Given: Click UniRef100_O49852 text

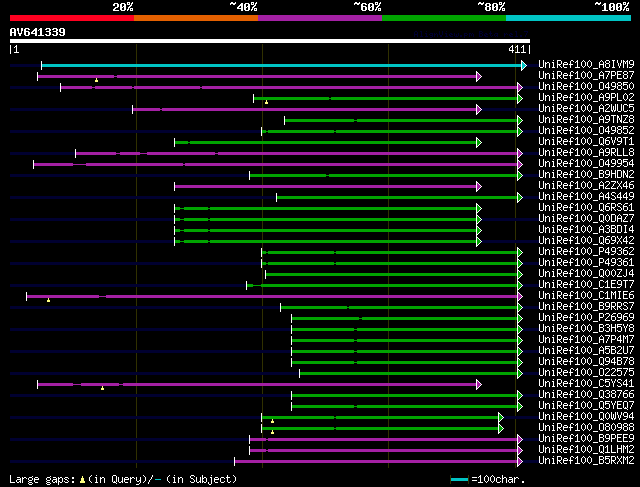Looking at the screenshot, I should click(586, 131).
